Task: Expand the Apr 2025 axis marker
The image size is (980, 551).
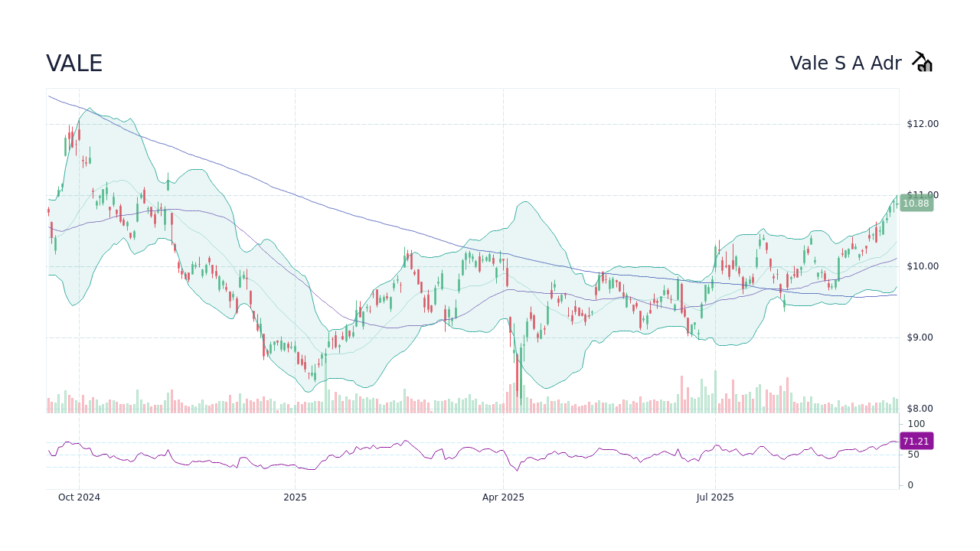Action: (503, 497)
